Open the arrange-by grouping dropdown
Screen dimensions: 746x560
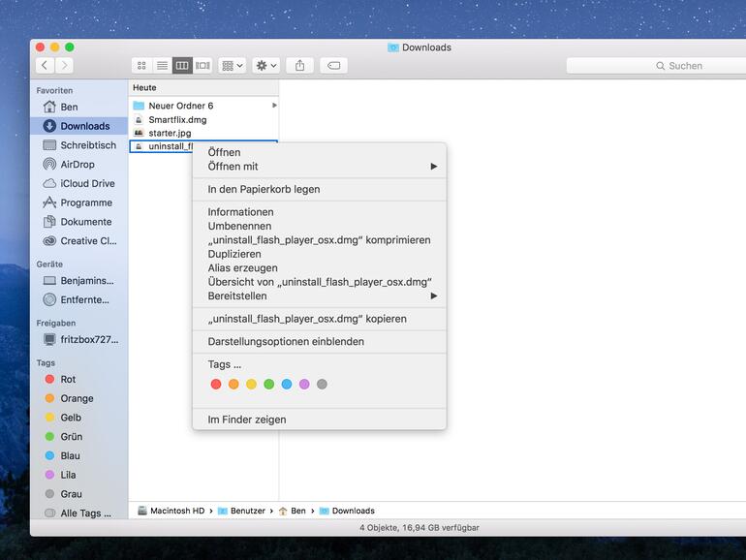coord(233,66)
